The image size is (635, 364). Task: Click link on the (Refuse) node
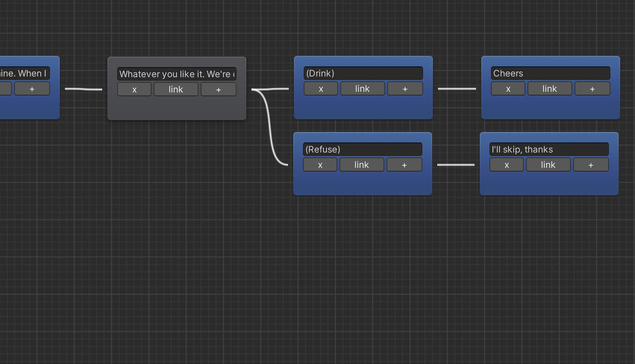click(x=362, y=165)
